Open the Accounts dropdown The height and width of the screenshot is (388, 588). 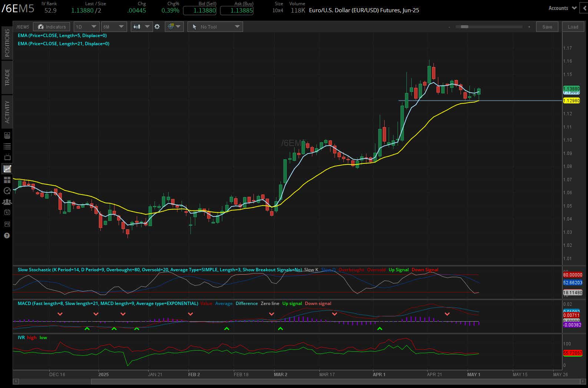(562, 8)
